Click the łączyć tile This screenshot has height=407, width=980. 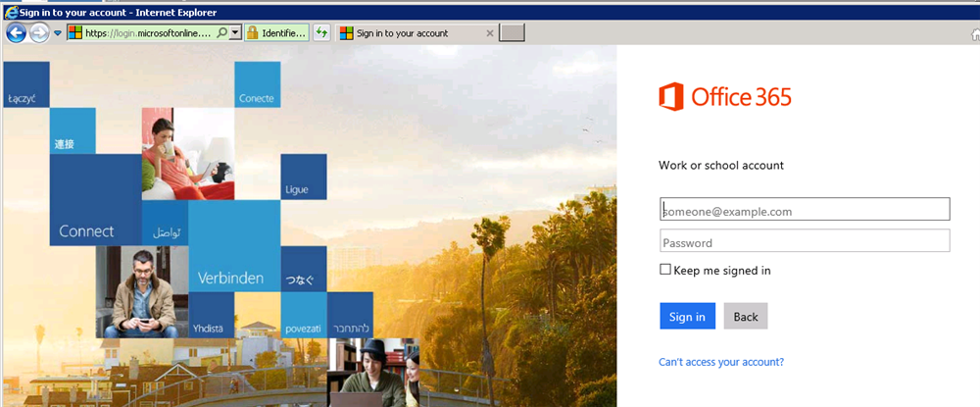(x=26, y=84)
